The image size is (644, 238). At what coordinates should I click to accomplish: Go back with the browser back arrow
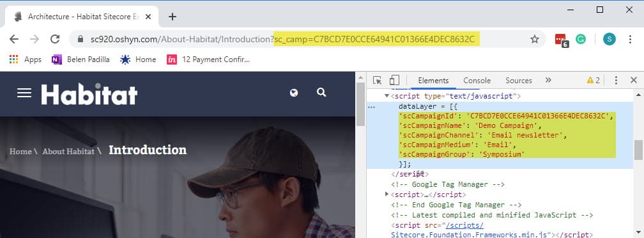click(14, 39)
